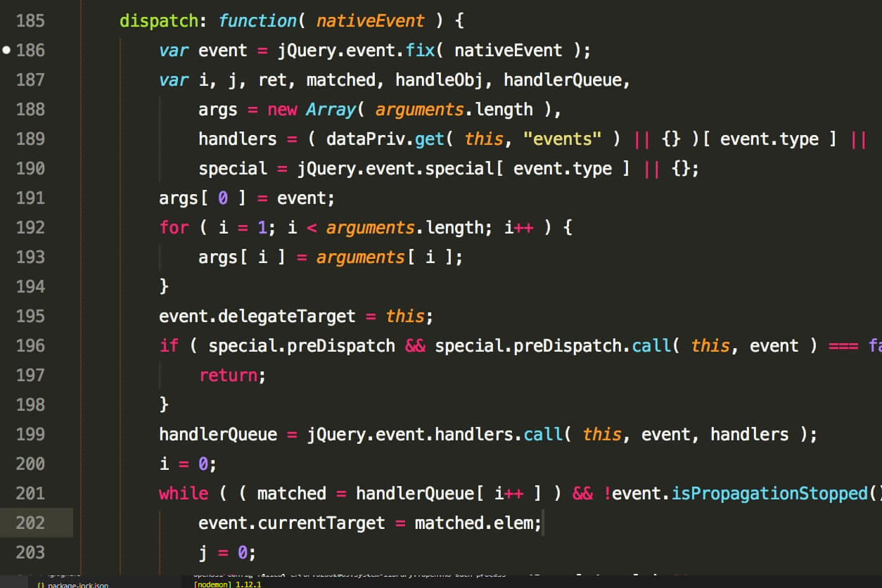Open package-lock.json in the file sidebar
Image resolution: width=882 pixels, height=588 pixels.
[78, 584]
